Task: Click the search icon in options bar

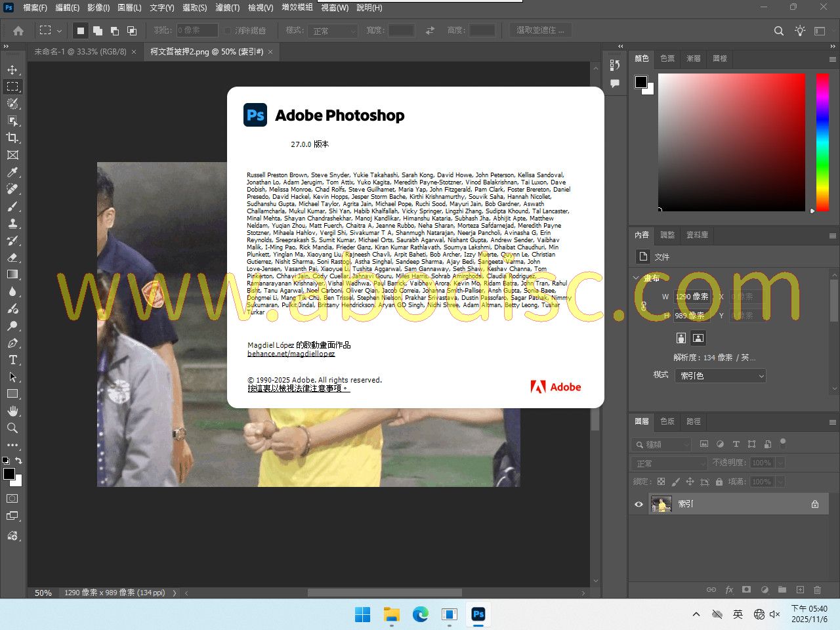Action: (x=779, y=31)
